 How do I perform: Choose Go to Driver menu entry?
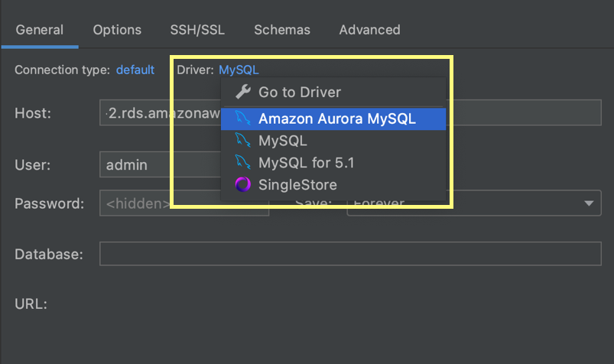[x=333, y=92]
